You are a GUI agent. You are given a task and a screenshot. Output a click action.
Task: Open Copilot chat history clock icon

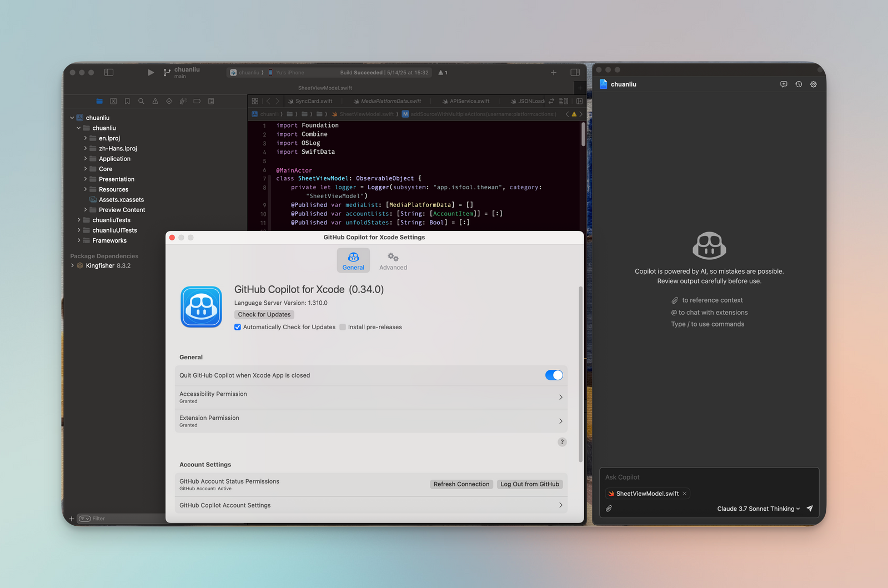pos(799,84)
